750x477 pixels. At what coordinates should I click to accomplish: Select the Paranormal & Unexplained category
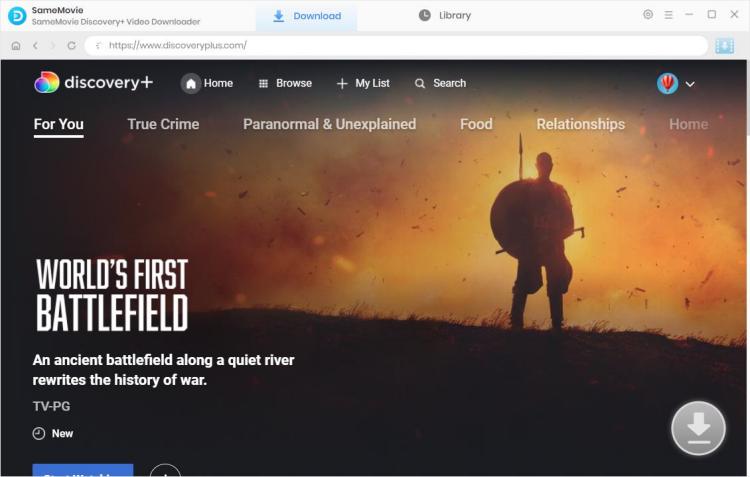point(329,124)
